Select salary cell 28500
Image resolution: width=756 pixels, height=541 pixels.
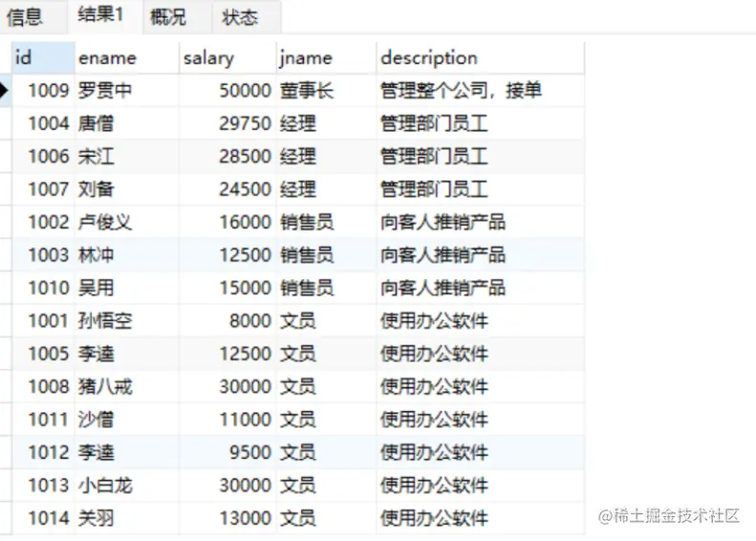coord(227,156)
